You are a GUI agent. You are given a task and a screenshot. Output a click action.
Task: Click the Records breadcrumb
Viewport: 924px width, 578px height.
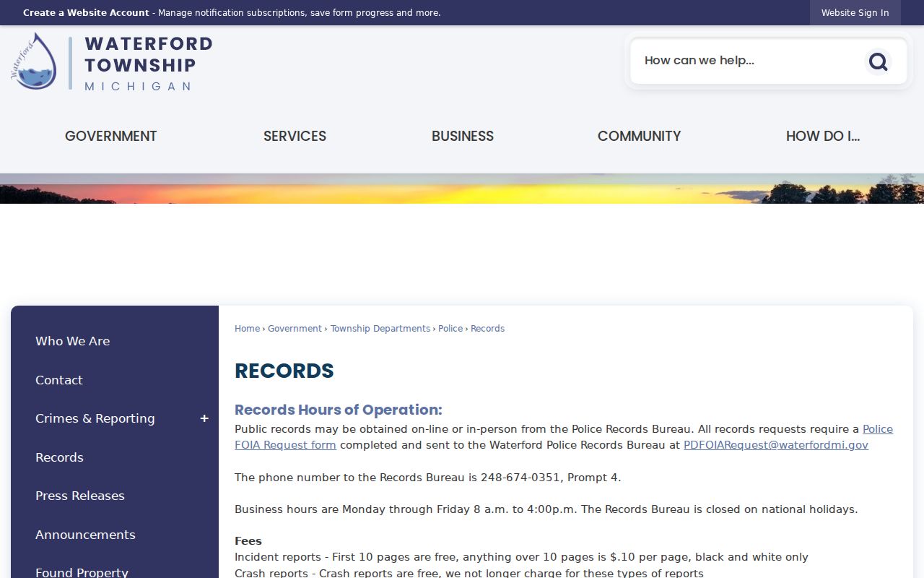(x=487, y=329)
